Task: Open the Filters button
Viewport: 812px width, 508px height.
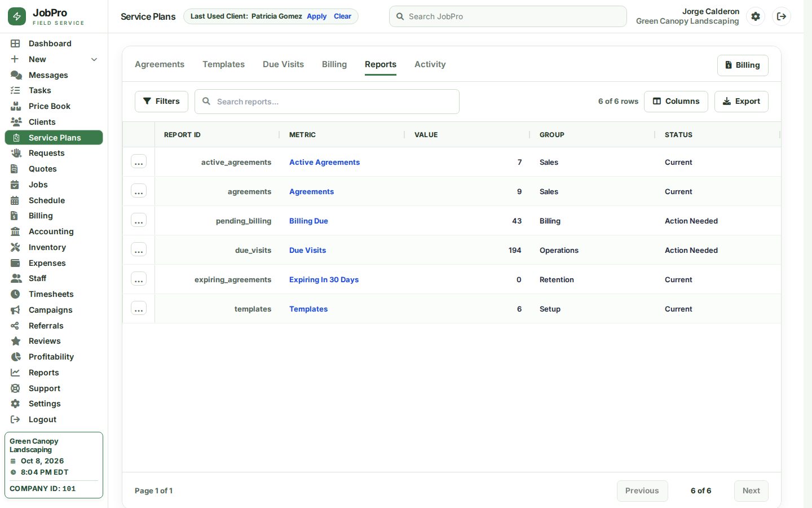Action: (161, 102)
